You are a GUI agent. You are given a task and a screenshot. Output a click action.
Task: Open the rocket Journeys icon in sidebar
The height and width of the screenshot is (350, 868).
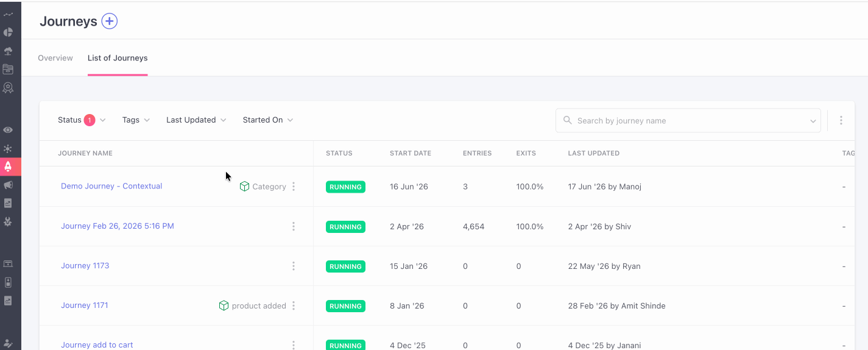click(8, 166)
